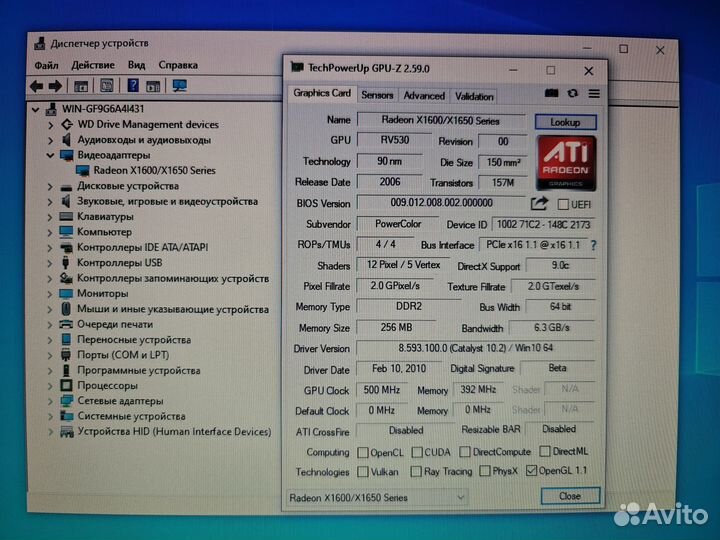Select the Сетевые адаптеры network icon
This screenshot has height=540, width=720.
click(67, 401)
